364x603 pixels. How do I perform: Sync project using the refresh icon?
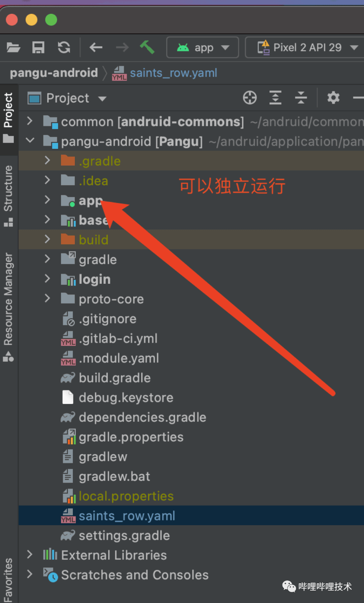(64, 48)
